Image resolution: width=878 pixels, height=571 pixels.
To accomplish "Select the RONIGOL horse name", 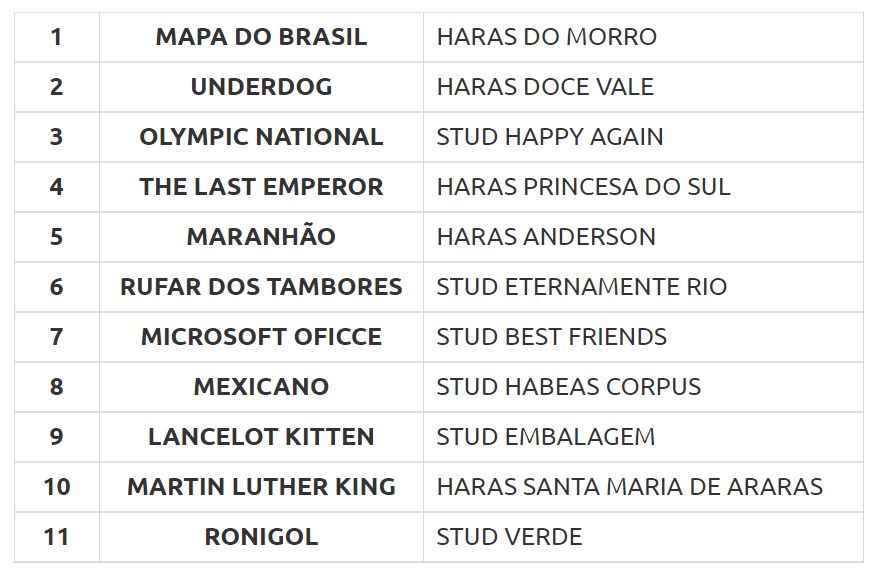I will pyautogui.click(x=261, y=536).
